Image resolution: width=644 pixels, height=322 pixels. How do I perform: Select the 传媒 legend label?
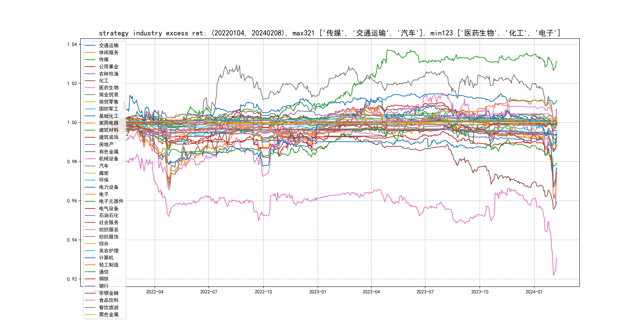[104, 59]
